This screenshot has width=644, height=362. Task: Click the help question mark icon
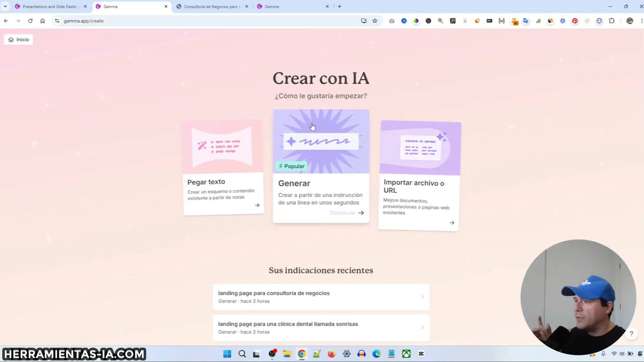click(632, 333)
